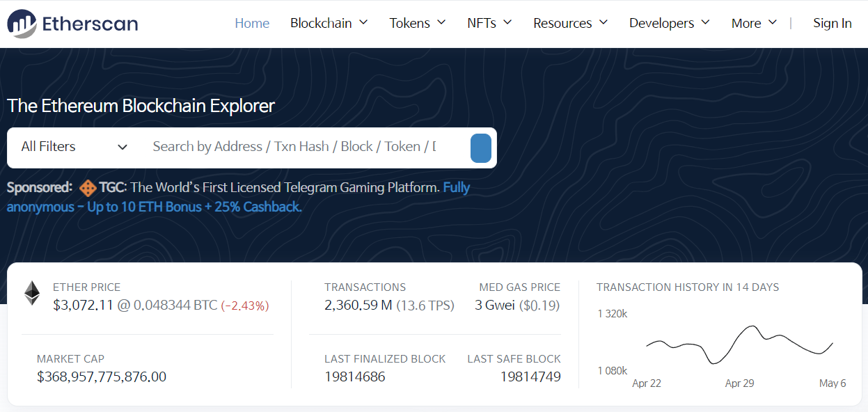Click last safe block 19814749
868x412 pixels.
[530, 377]
